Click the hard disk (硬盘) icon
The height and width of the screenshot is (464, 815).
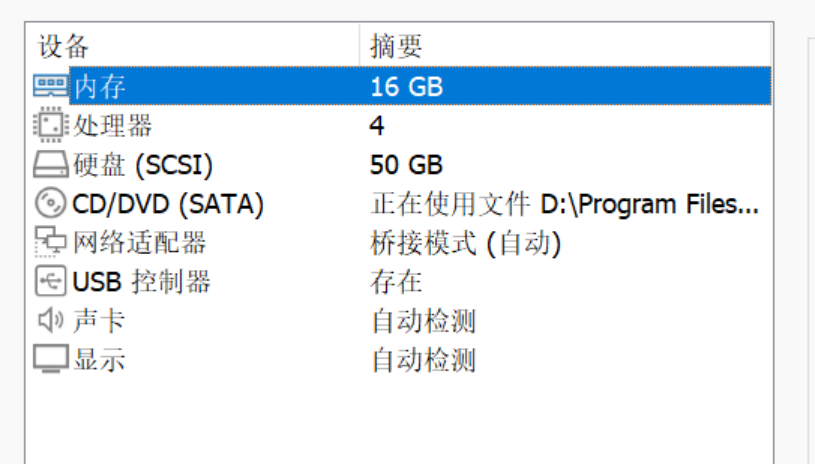(x=51, y=164)
